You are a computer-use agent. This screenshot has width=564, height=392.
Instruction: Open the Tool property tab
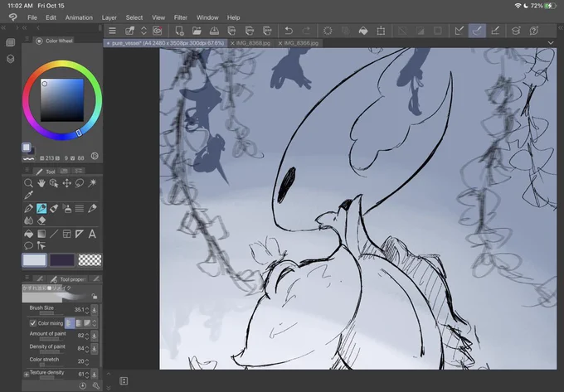(x=69, y=279)
